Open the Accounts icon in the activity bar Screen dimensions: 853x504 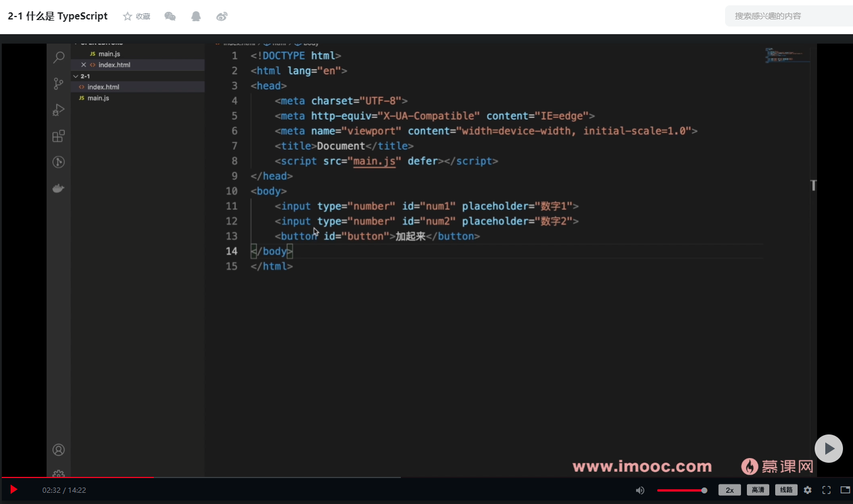tap(58, 450)
